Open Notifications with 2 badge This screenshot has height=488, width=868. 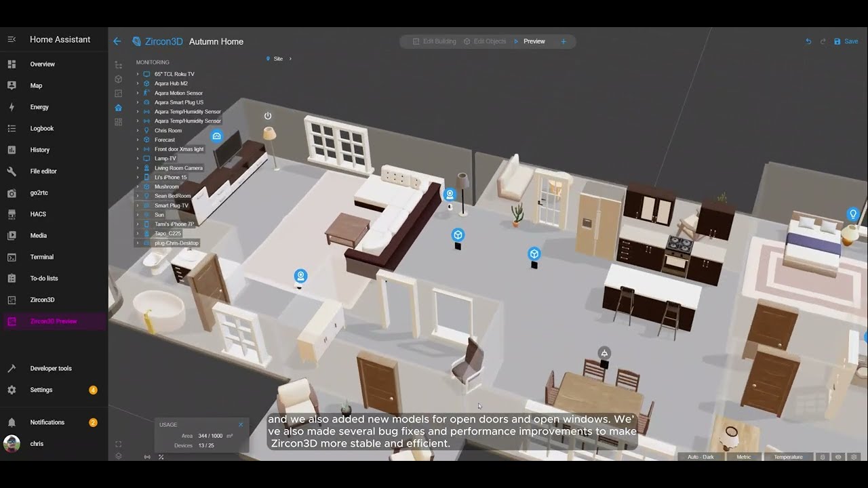(x=54, y=422)
